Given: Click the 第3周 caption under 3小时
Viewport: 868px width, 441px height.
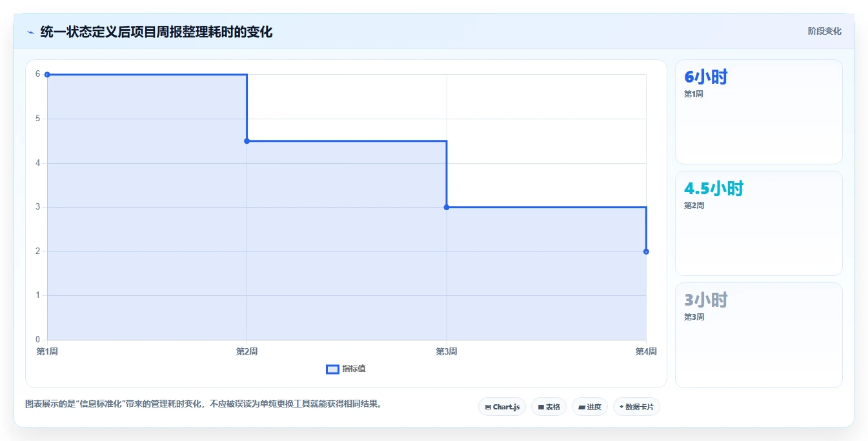Looking at the screenshot, I should coord(694,317).
